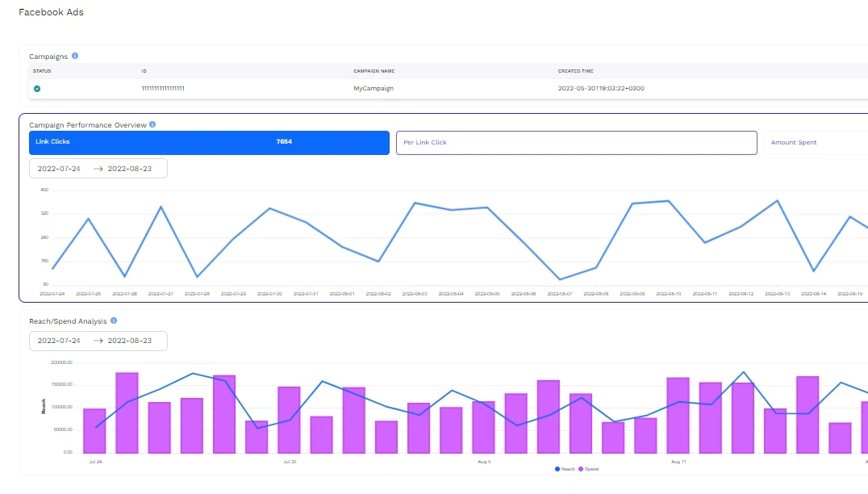Set performance chart end date 2022-08-23
868x494 pixels.
click(130, 169)
